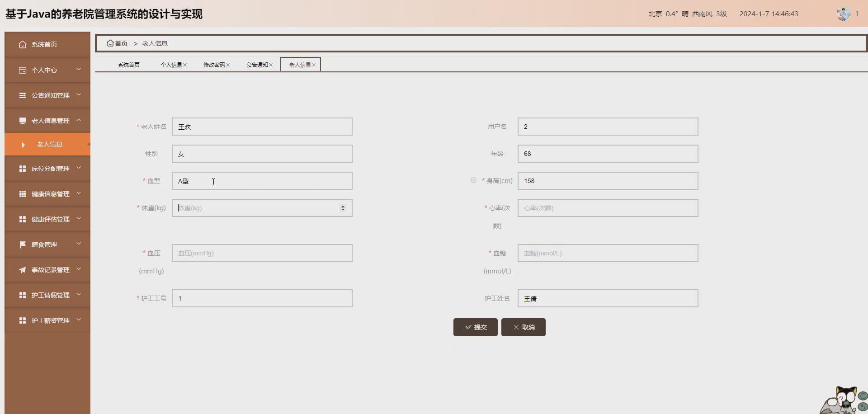Click the 护工请假管理 grid icon
Image resolution: width=868 pixels, height=414 pixels.
pyautogui.click(x=23, y=295)
